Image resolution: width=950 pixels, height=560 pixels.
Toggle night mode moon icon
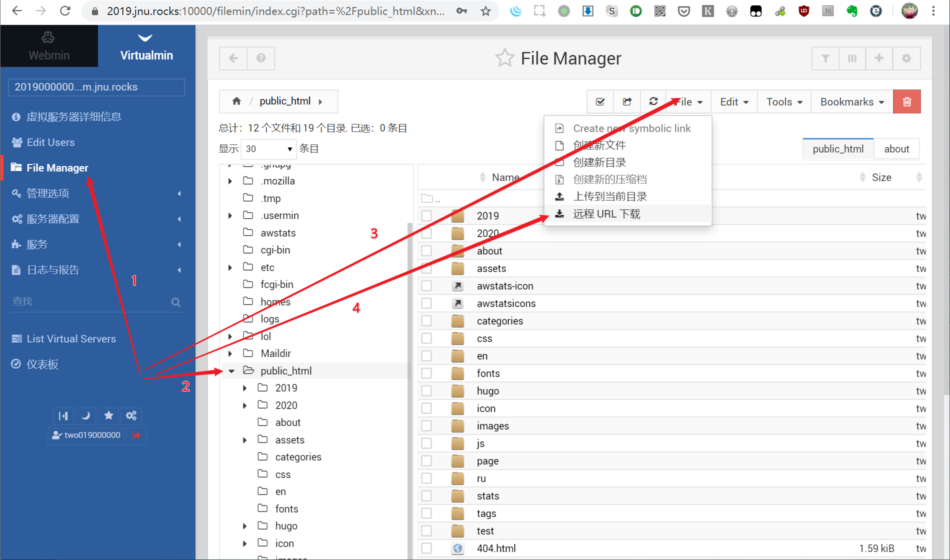coord(85,415)
